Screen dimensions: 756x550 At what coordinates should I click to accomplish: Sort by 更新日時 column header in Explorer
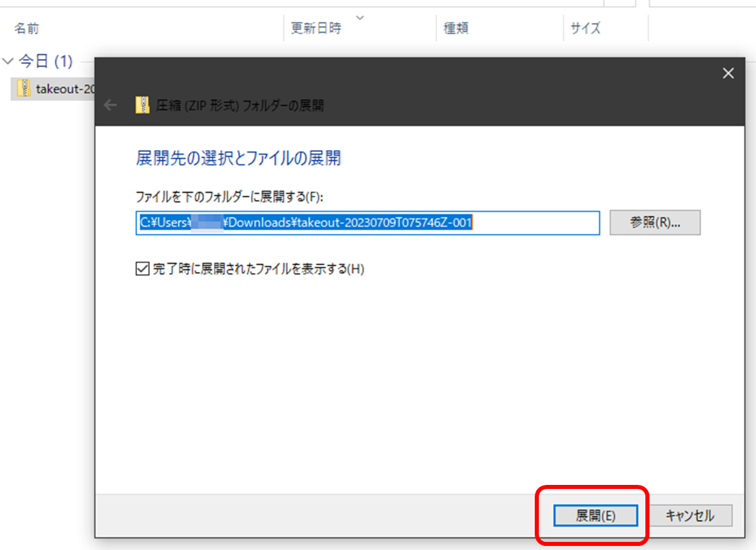pyautogui.click(x=316, y=28)
